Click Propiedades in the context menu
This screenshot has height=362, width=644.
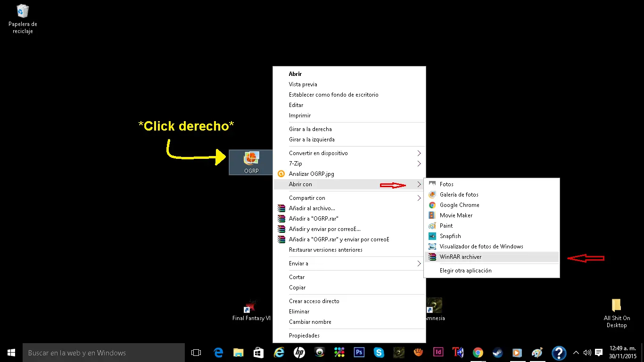304,336
